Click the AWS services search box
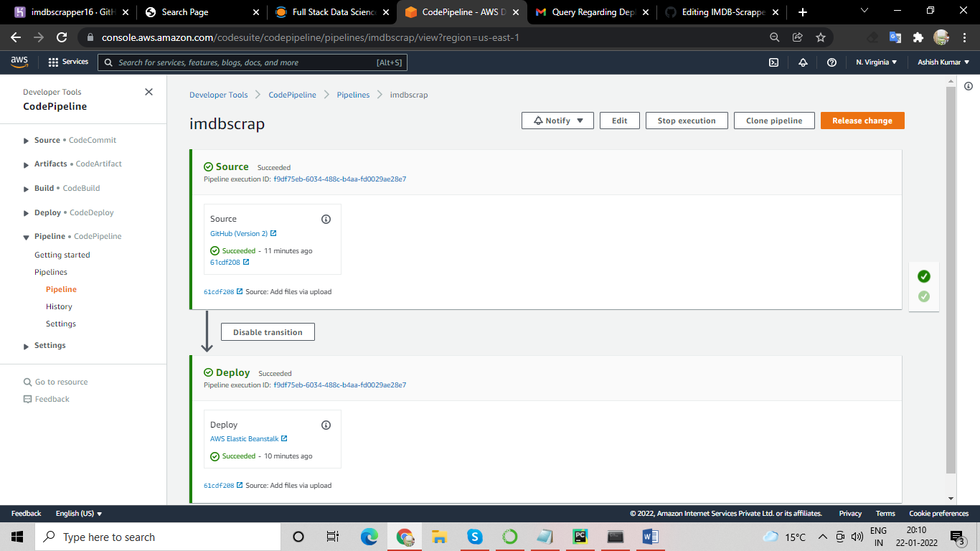Screen dimensions: 980x551 coord(252,62)
